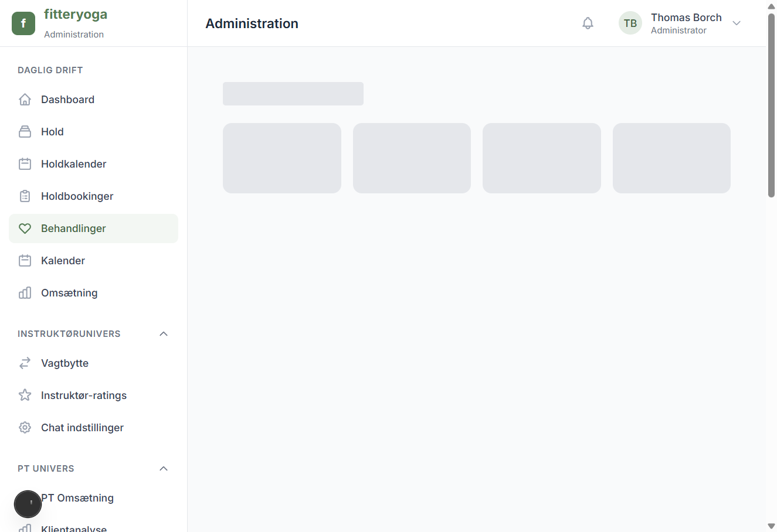Click the fitteryoga logo icon
The width and height of the screenshot is (777, 532).
[23, 23]
